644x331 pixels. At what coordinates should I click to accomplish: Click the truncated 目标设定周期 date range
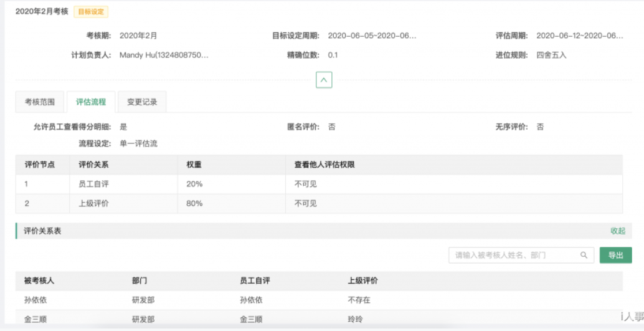coord(372,36)
